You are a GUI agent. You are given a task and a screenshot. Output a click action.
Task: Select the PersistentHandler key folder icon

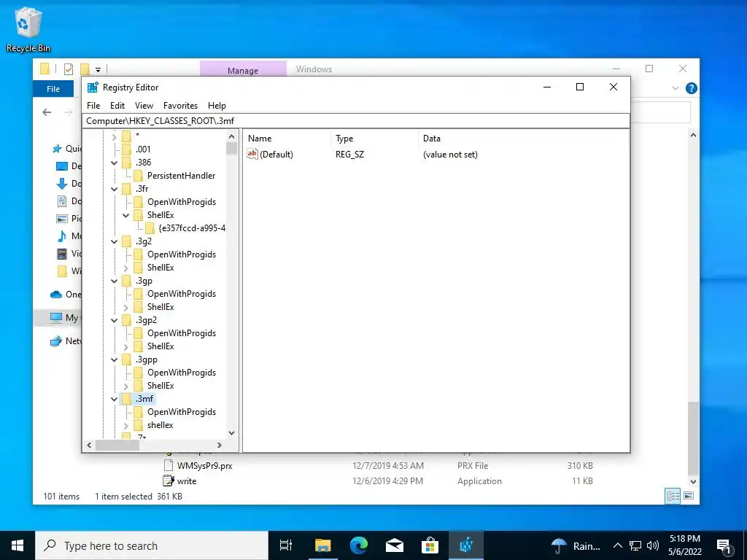click(138, 176)
